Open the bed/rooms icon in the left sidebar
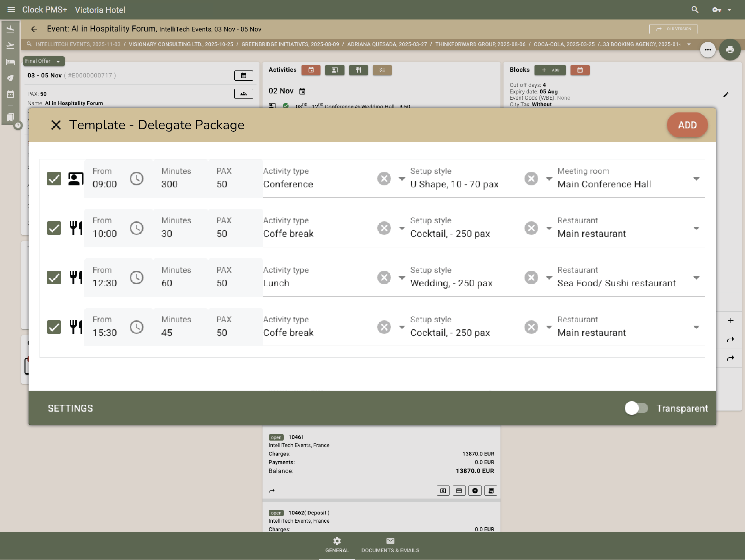 pos(10,62)
